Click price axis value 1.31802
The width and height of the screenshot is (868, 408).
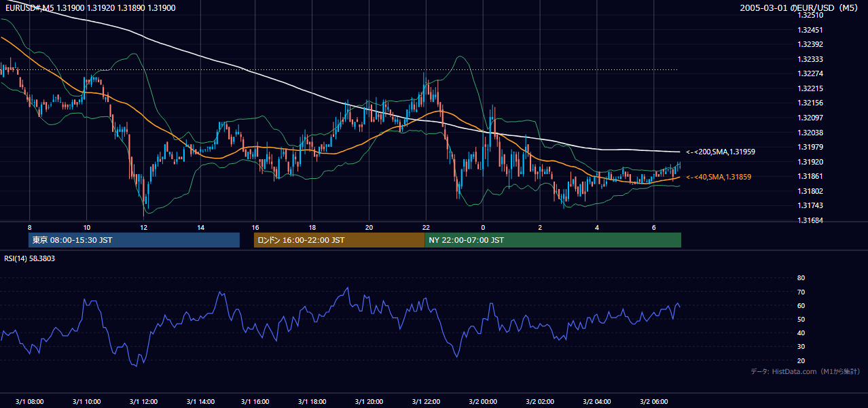click(x=810, y=191)
